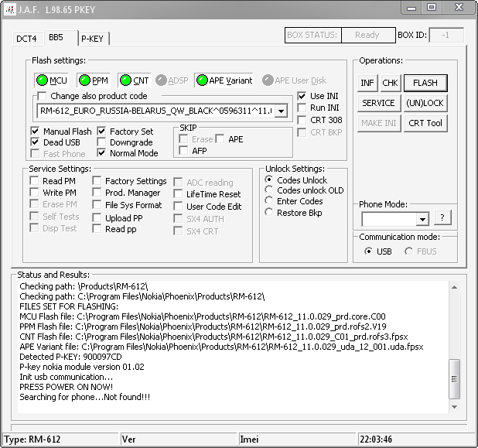The width and height of the screenshot is (478, 448).
Task: Check the Run INI checkbox
Action: tap(302, 108)
